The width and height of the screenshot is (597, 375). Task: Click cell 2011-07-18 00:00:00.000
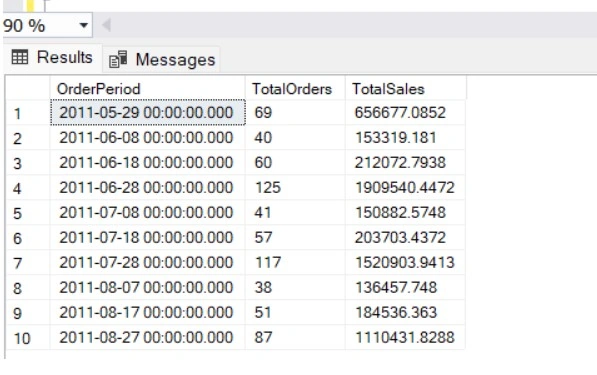click(x=147, y=238)
